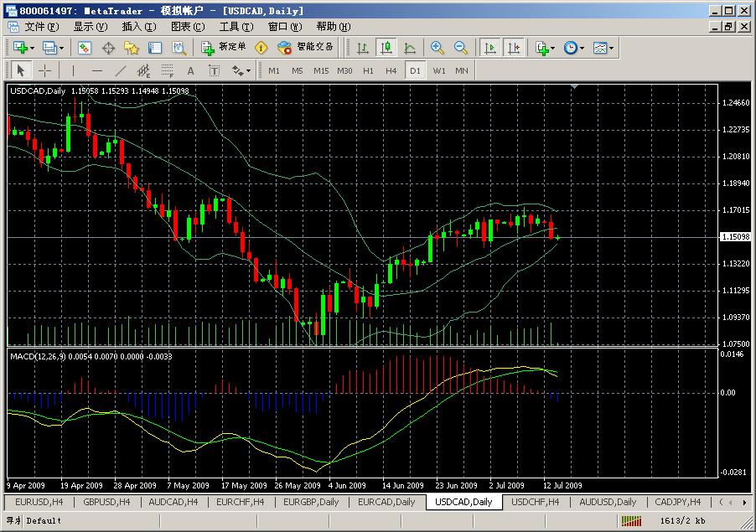The image size is (756, 532).
Task: Select the trendline drawing tool
Action: pos(120,70)
